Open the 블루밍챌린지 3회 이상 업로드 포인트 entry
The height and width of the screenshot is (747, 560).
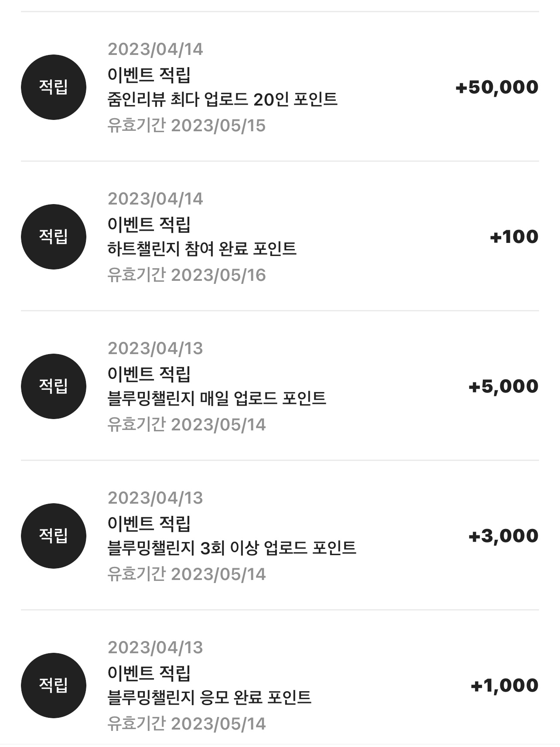(280, 536)
